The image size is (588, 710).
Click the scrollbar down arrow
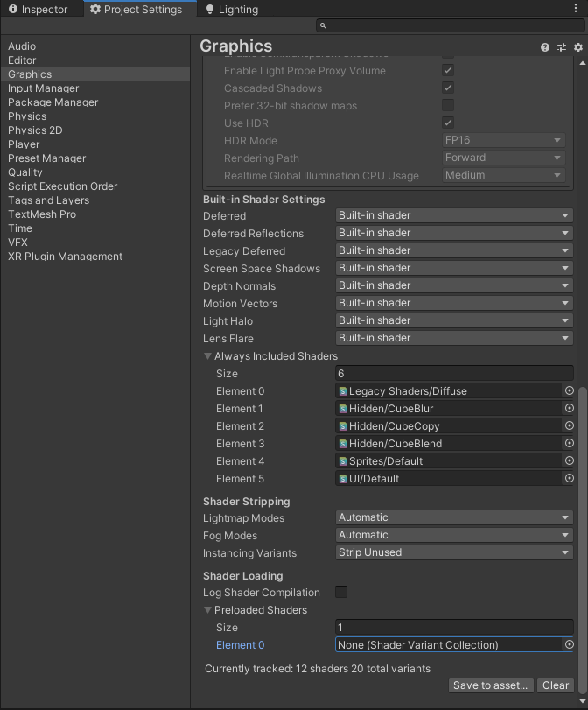tap(583, 701)
